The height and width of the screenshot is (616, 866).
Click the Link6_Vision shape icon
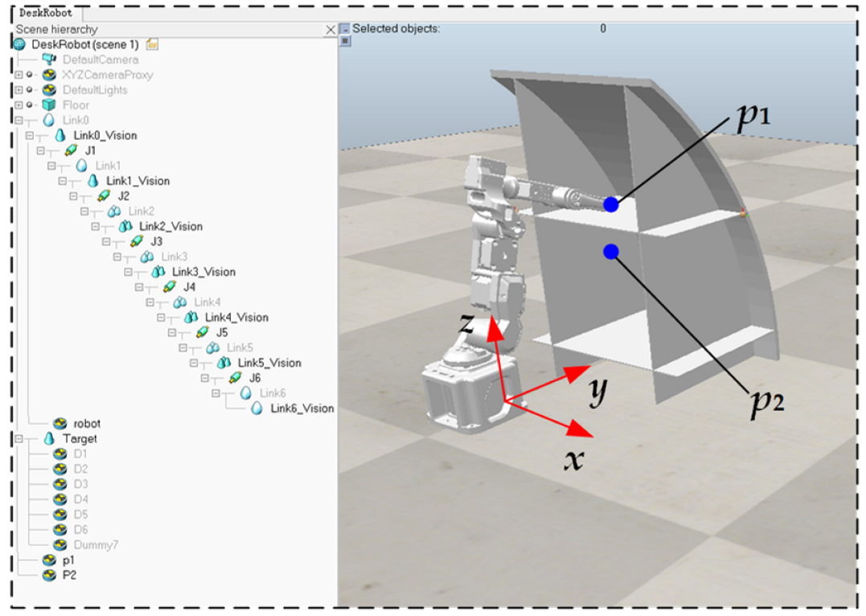[257, 409]
